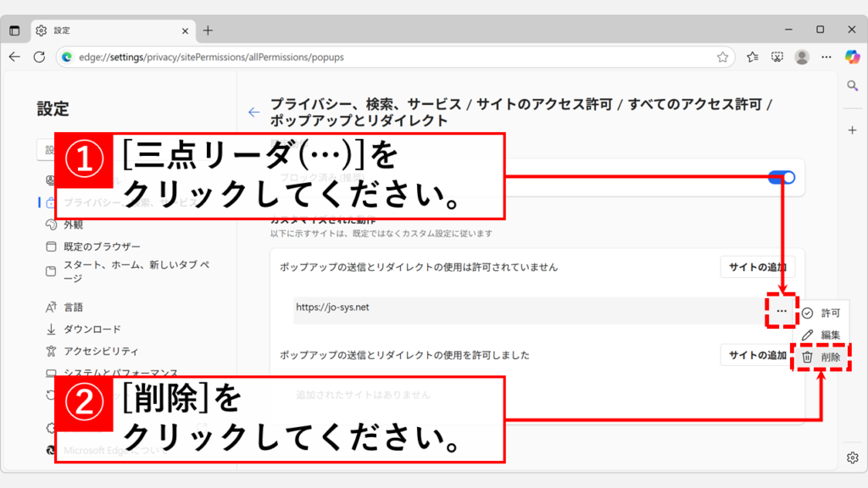The image size is (868, 488).
Task: Open ダウンロード settings section
Action: [92, 330]
